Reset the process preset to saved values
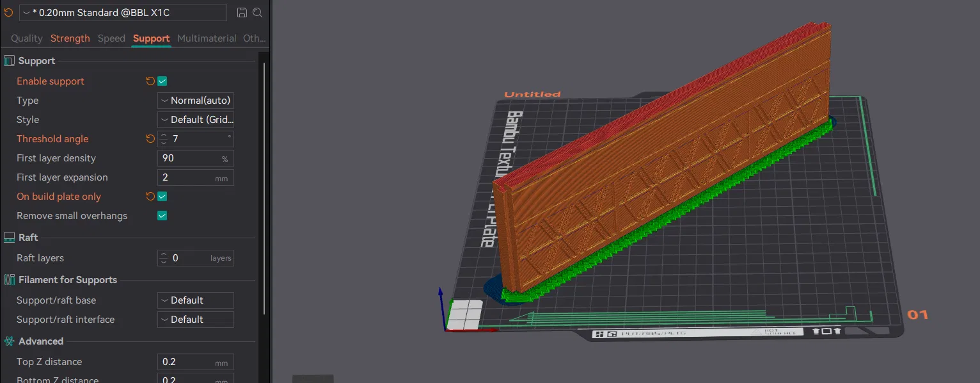Viewport: 980px width, 383px height. (x=8, y=12)
